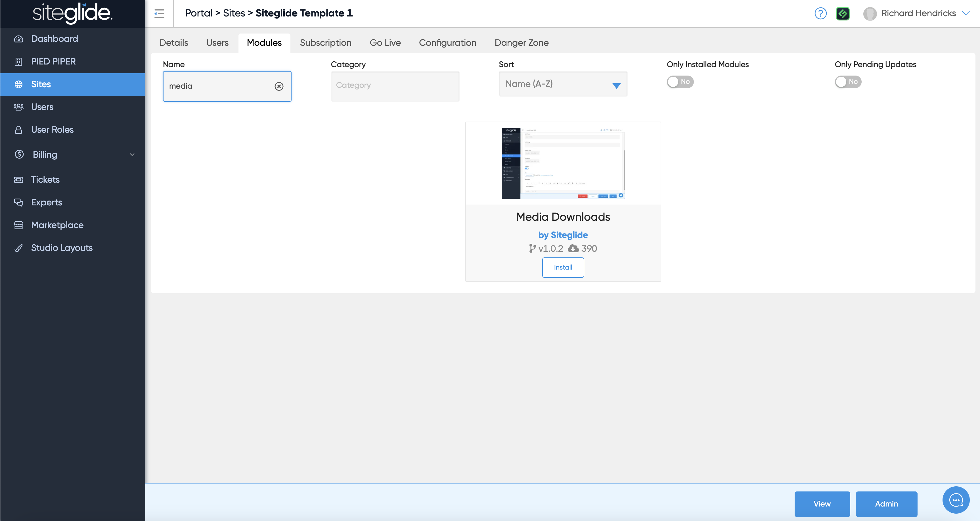The image size is (980, 521).
Task: Open Tickets in the sidebar
Action: point(45,180)
